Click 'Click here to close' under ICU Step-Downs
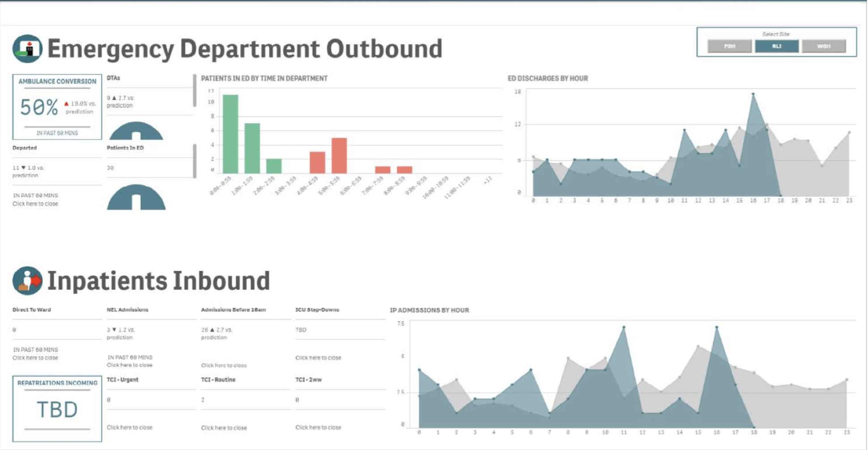The width and height of the screenshot is (868, 450). [x=318, y=358]
